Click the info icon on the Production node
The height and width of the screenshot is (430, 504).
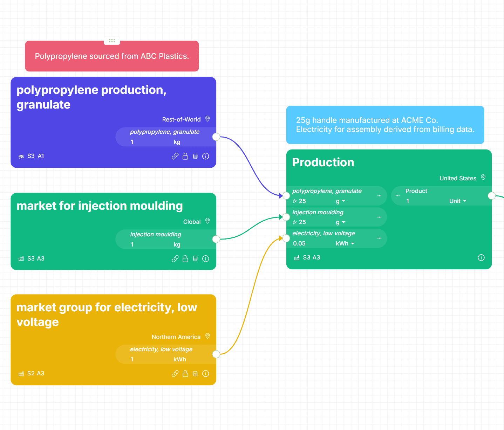pyautogui.click(x=481, y=257)
